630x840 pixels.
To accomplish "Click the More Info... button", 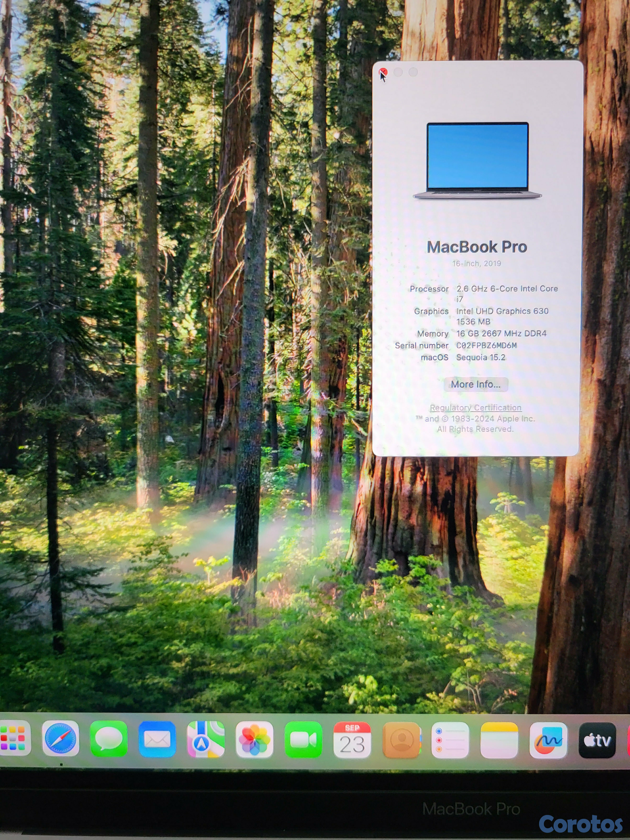I will pos(475,384).
